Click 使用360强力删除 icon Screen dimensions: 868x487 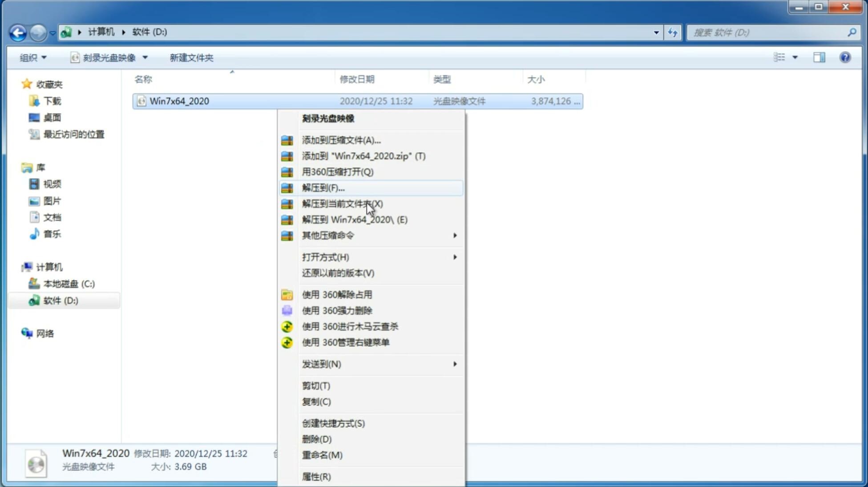[287, 310]
